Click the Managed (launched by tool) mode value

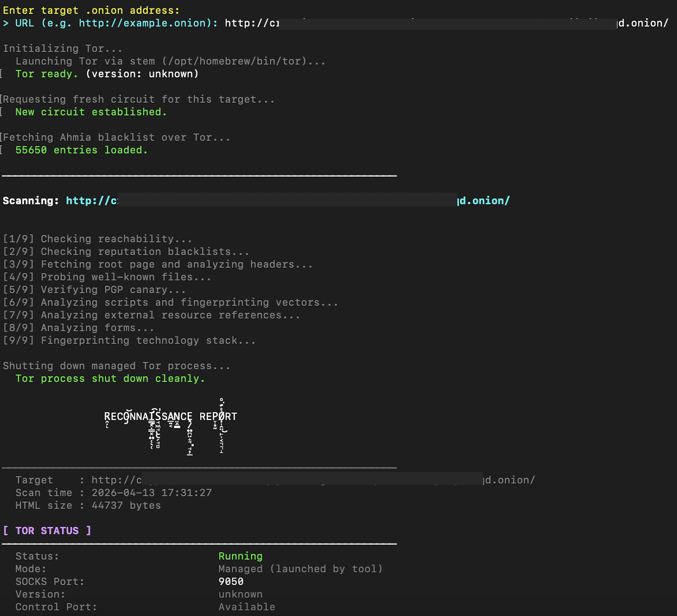300,569
